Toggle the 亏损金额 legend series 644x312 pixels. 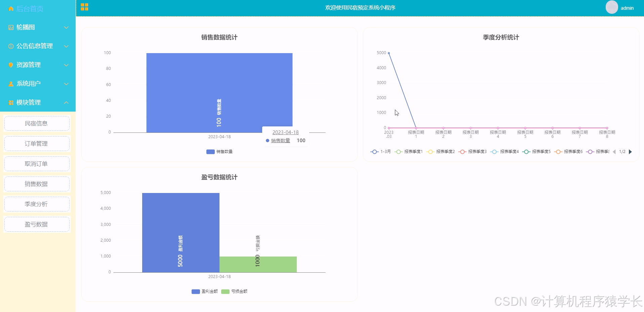tap(234, 291)
